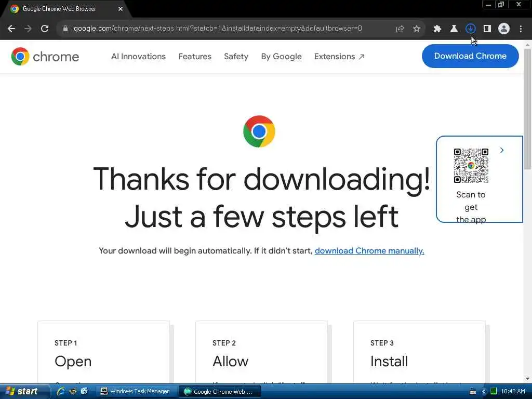Open the AI Innovations menu item
This screenshot has width=532, height=399.
click(138, 56)
